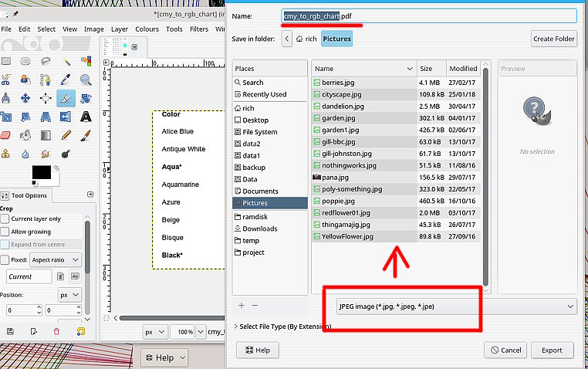588x369 pixels.
Task: Enable the Allow growing checkbox
Action: coord(5,232)
